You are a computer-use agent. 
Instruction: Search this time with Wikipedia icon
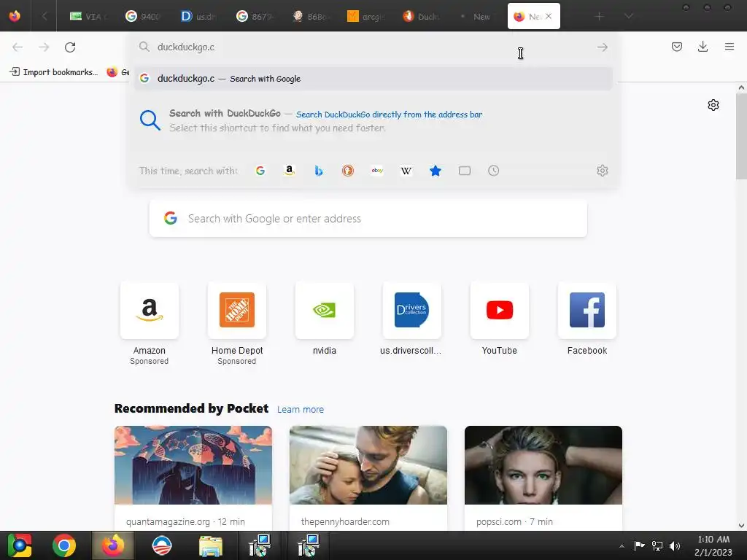click(406, 171)
